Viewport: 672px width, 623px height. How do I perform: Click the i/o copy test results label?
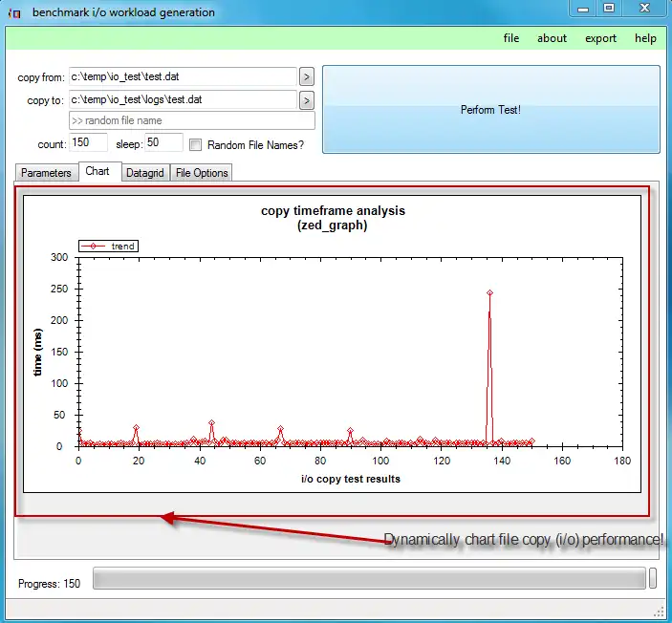351,479
